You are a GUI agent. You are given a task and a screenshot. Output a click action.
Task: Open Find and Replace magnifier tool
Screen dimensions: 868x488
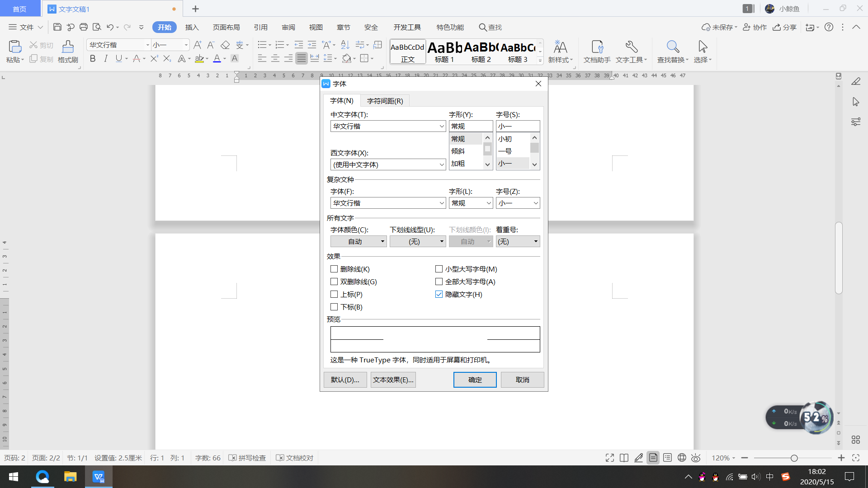pyautogui.click(x=672, y=47)
